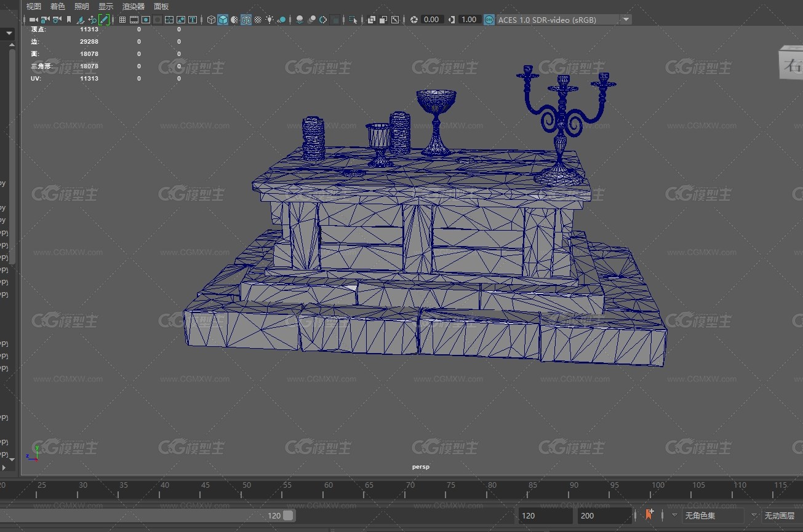This screenshot has width=803, height=532.
Task: Click the view cube in viewport corner
Action: tap(791, 62)
